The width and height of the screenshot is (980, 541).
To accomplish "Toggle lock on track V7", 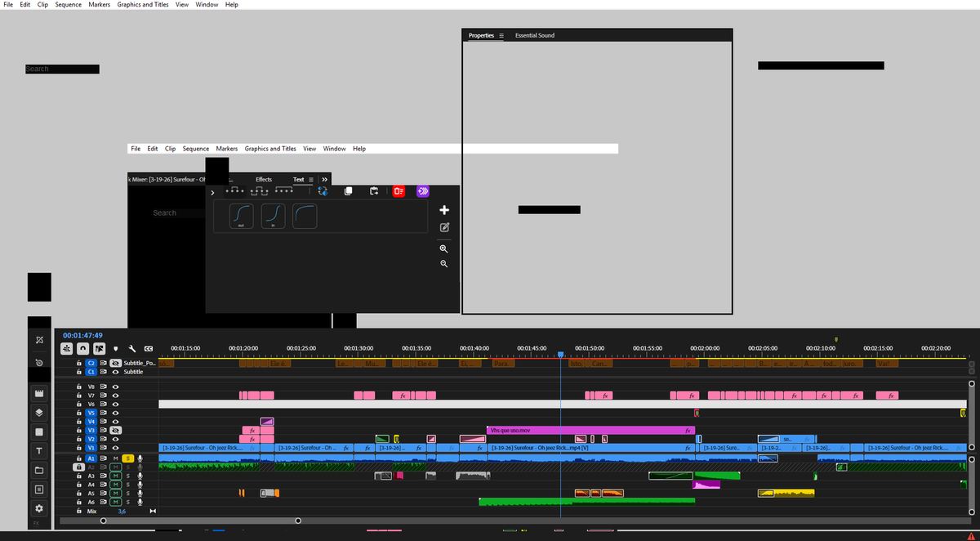I will click(x=79, y=396).
